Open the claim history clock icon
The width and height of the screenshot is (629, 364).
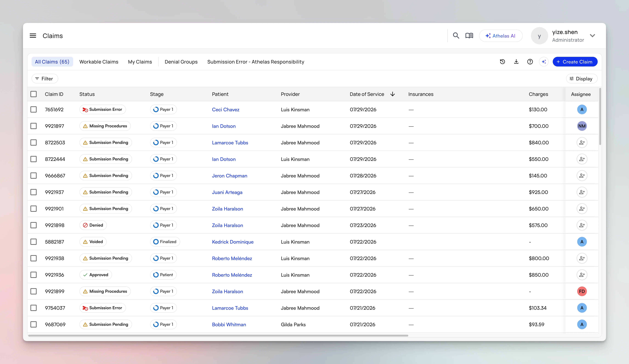502,62
